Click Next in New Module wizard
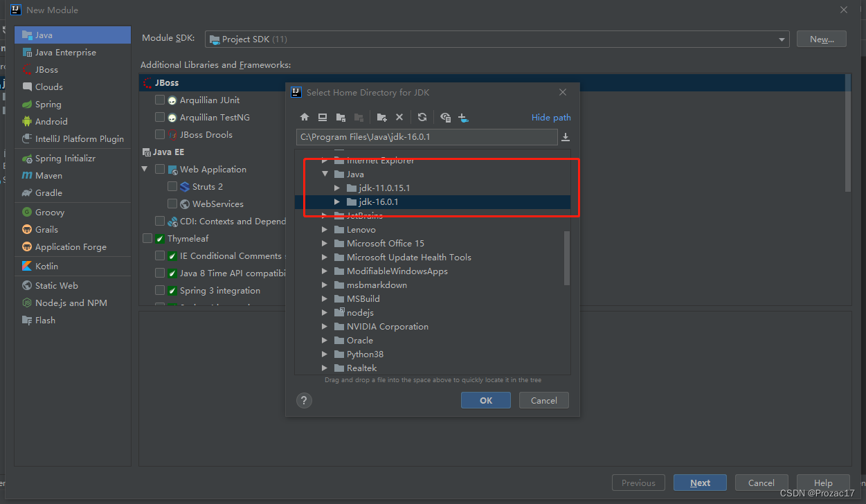 [700, 483]
